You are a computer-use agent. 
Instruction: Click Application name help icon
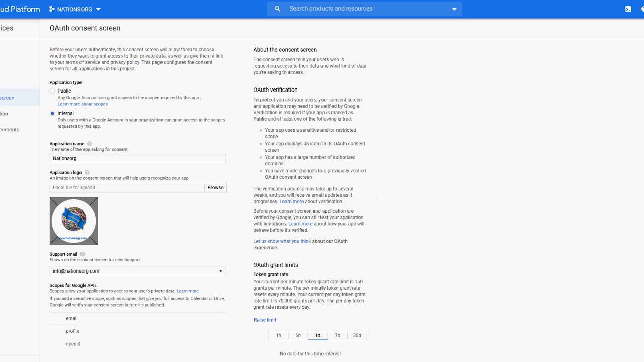pos(90,144)
